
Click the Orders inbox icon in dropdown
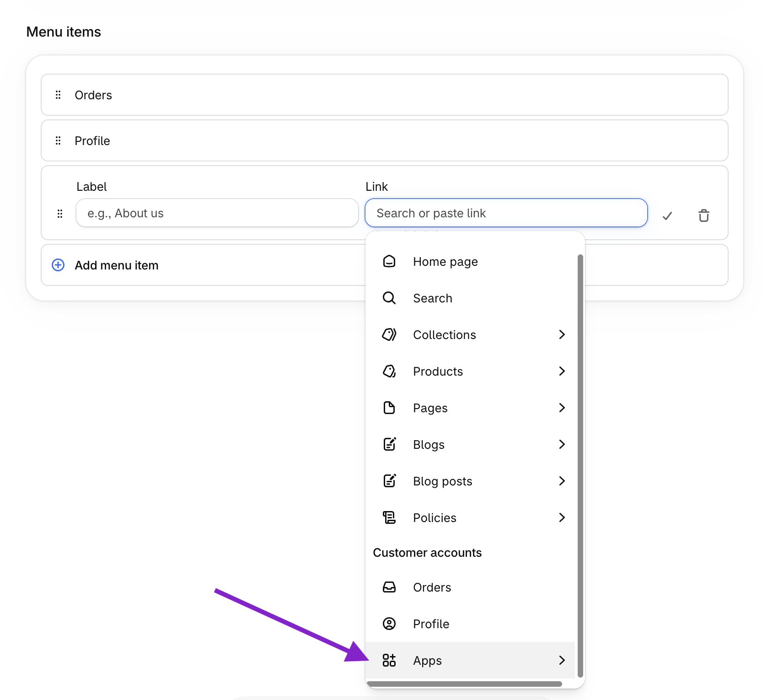389,587
